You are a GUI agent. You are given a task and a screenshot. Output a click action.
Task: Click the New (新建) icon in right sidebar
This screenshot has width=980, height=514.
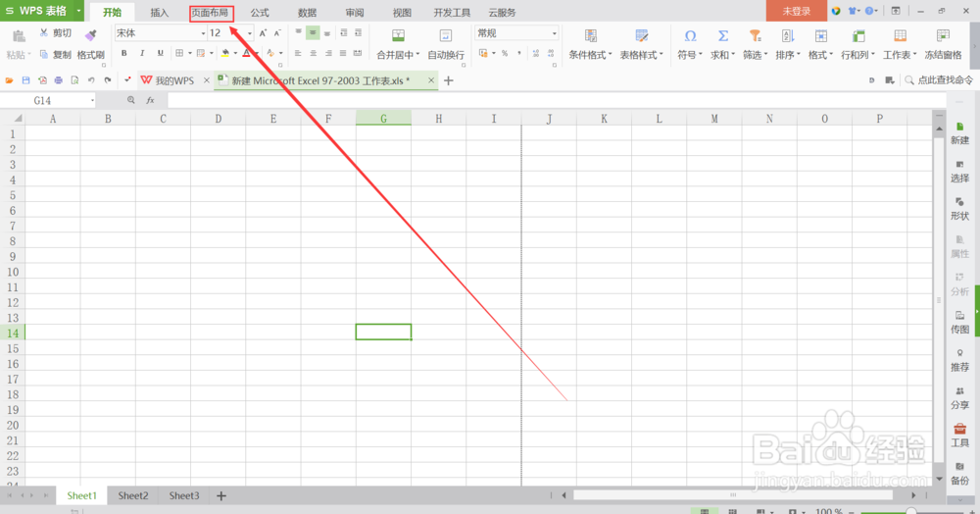point(960,127)
